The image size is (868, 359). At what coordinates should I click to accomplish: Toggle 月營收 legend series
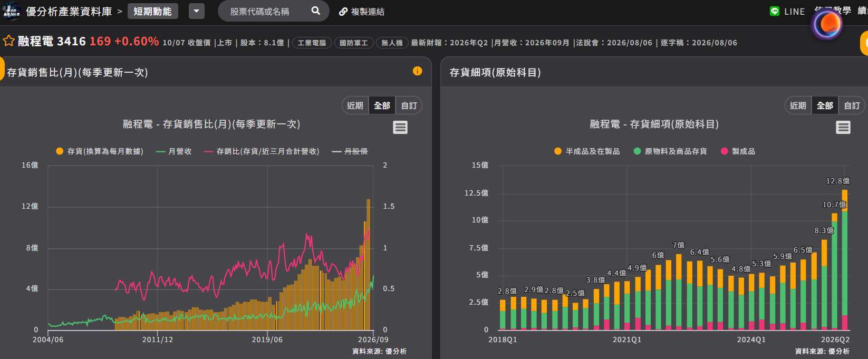point(173,151)
